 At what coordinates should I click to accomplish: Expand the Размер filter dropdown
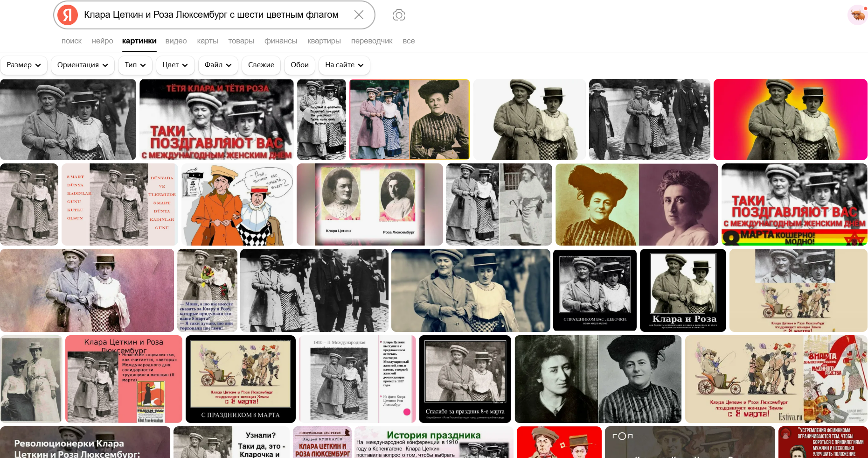click(24, 65)
